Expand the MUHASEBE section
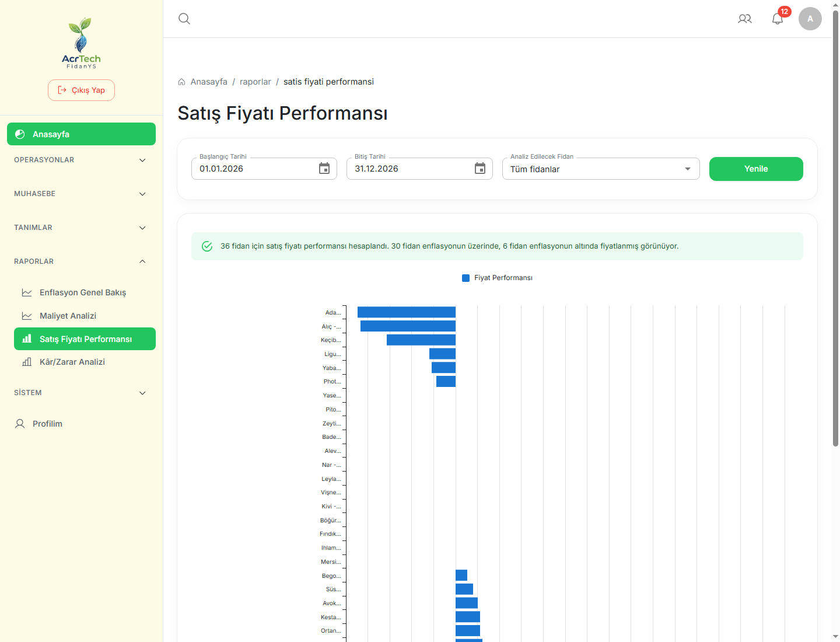840x642 pixels. coord(81,194)
